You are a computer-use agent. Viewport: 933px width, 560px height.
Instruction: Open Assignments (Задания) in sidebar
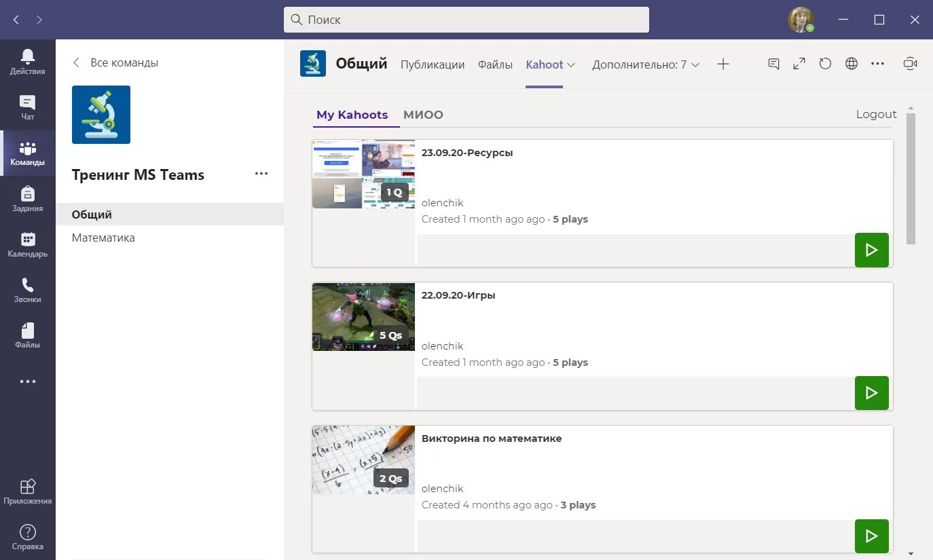click(28, 199)
